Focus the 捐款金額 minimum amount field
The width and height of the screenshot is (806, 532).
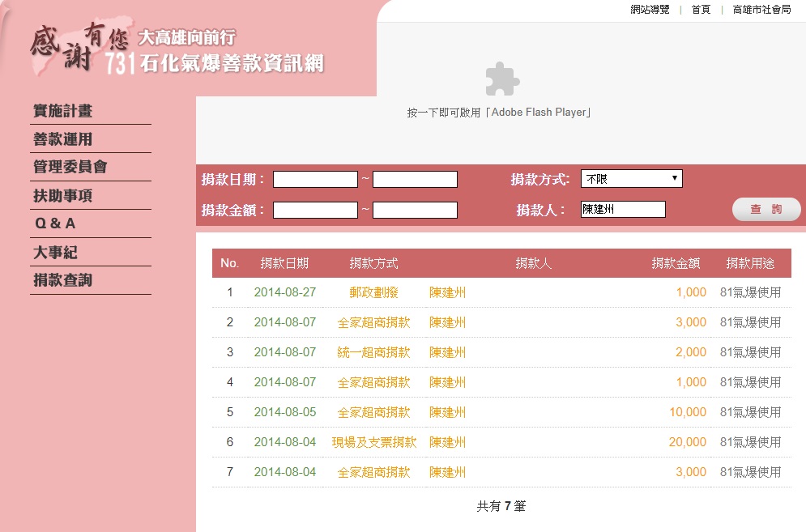(x=315, y=211)
